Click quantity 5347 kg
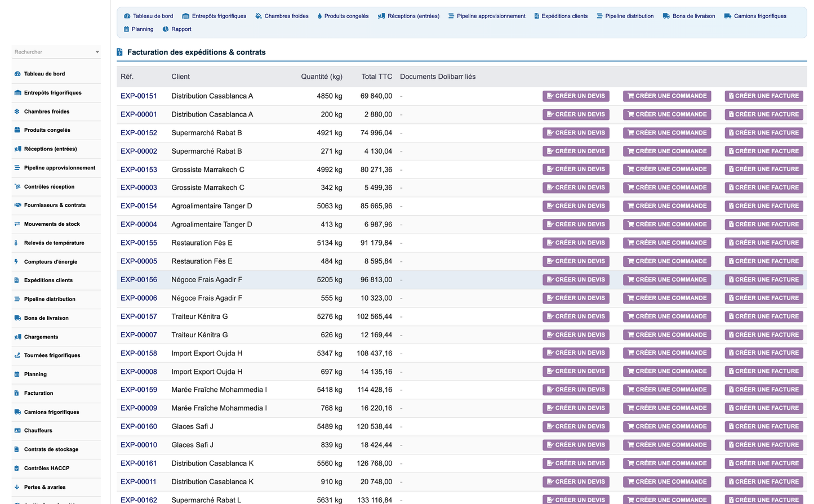The width and height of the screenshot is (814, 504). tap(330, 353)
